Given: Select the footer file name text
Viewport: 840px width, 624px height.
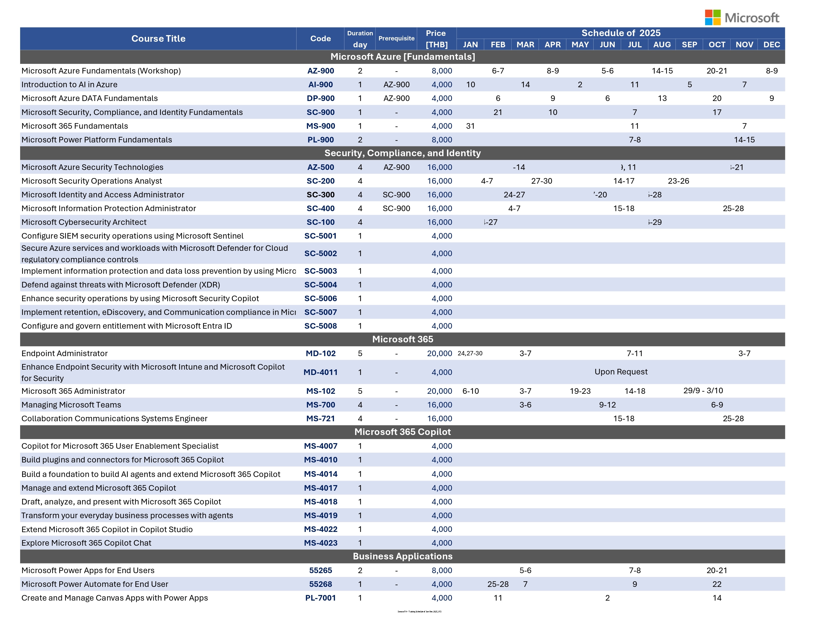Looking at the screenshot, I should (x=419, y=612).
